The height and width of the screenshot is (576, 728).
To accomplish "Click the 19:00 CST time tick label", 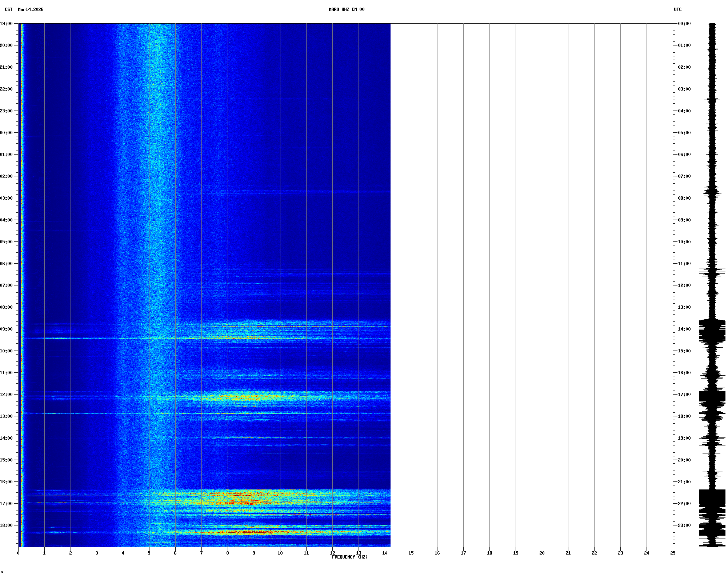I will (x=6, y=24).
